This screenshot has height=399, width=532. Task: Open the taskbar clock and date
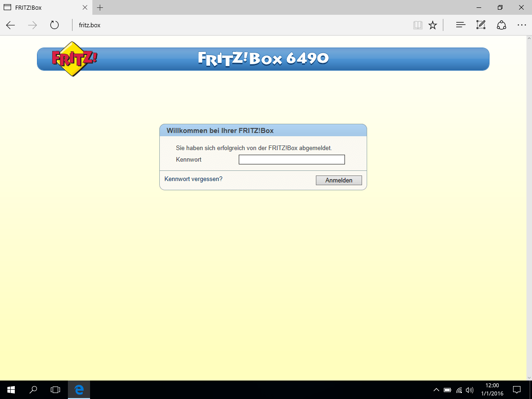[x=492, y=390]
